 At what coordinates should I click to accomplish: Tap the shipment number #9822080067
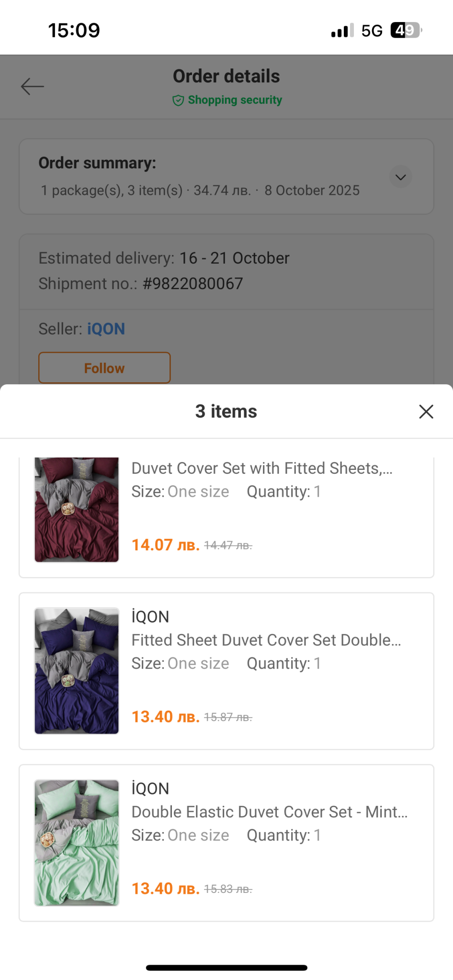coord(193,283)
